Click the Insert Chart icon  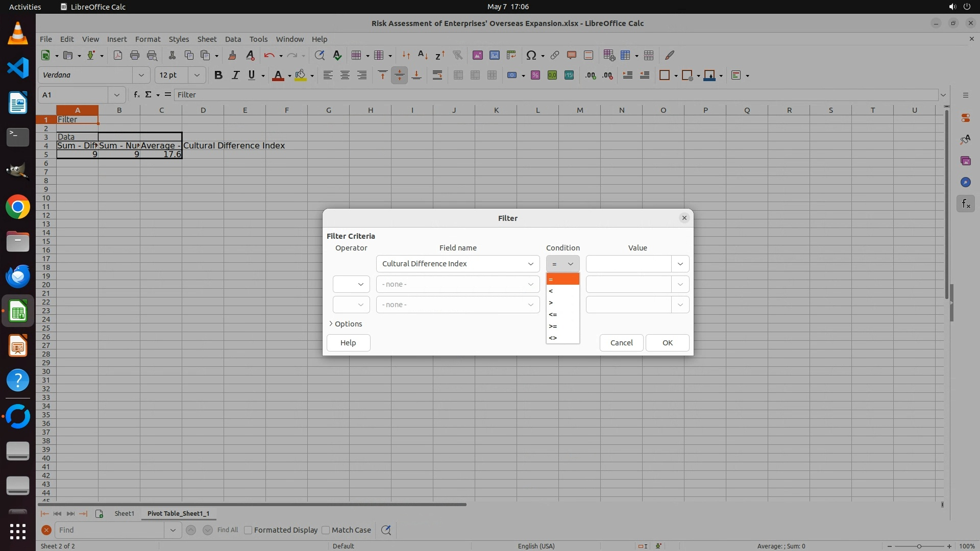tap(494, 55)
